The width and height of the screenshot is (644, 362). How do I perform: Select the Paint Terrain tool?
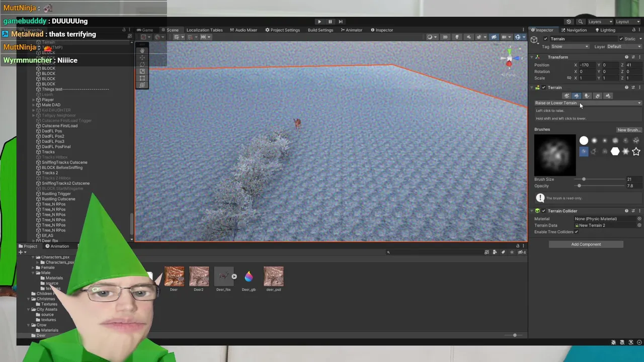click(577, 96)
